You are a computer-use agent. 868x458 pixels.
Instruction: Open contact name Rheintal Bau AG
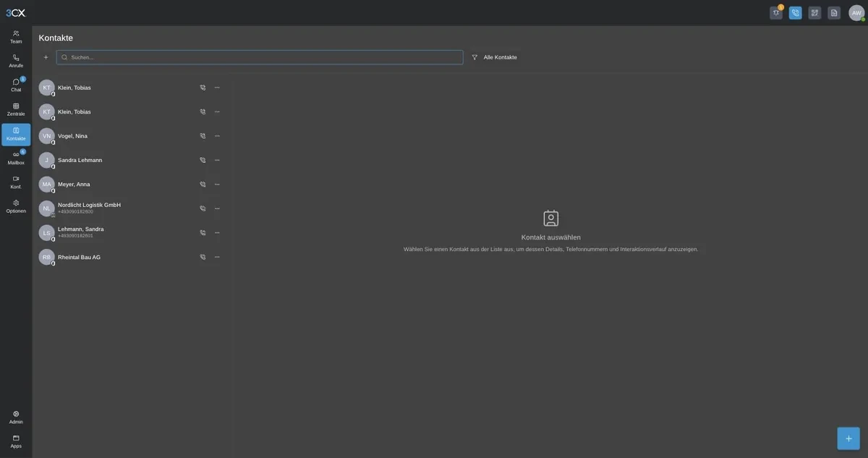(79, 257)
